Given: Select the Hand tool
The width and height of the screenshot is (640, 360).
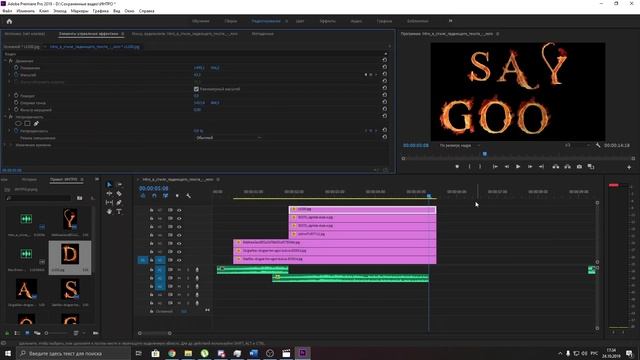Looking at the screenshot, I should point(109,211).
